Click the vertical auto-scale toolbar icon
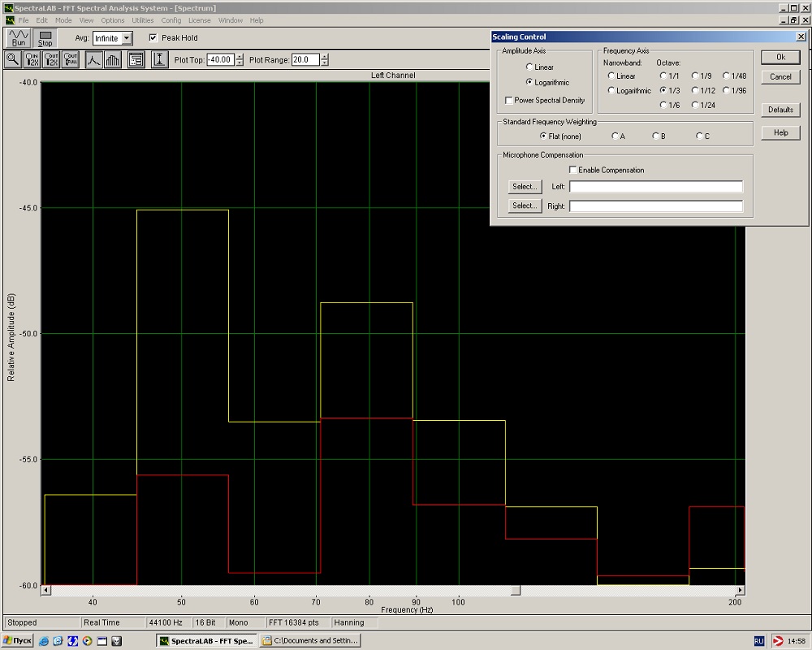 tap(159, 59)
